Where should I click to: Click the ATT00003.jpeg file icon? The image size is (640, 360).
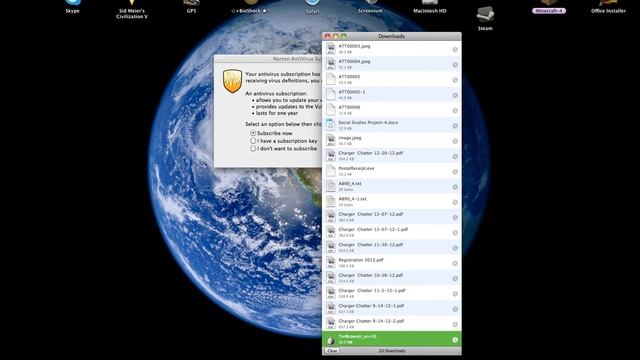coord(331,49)
